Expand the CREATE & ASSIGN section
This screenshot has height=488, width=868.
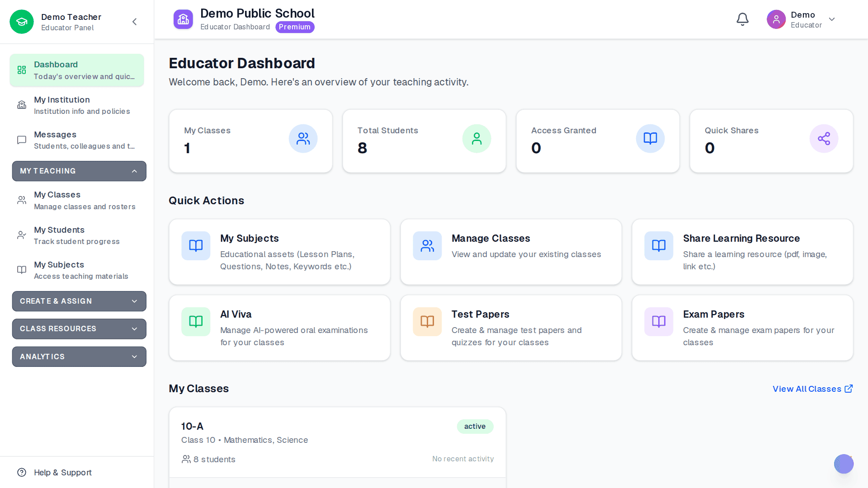79,301
